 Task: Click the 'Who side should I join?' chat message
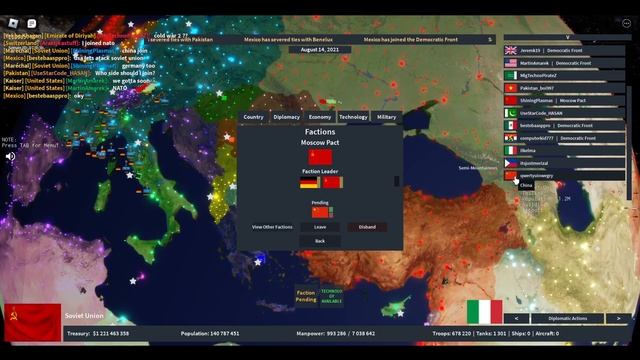125,73
